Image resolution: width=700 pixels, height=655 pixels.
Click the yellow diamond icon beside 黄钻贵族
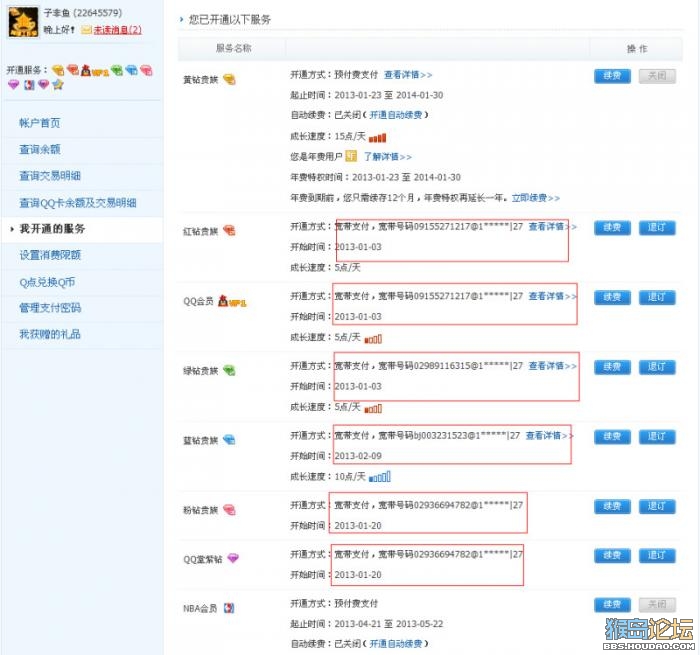[229, 79]
